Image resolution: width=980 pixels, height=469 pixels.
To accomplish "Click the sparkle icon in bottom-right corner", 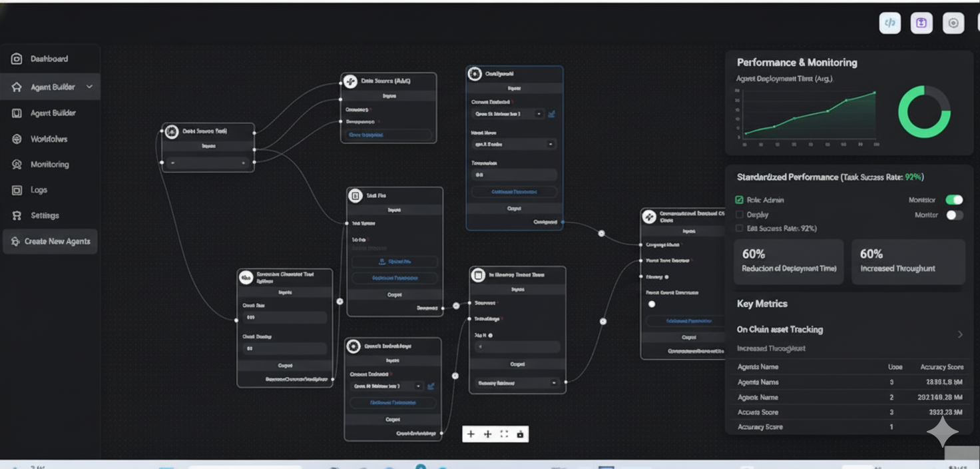I will click(942, 433).
